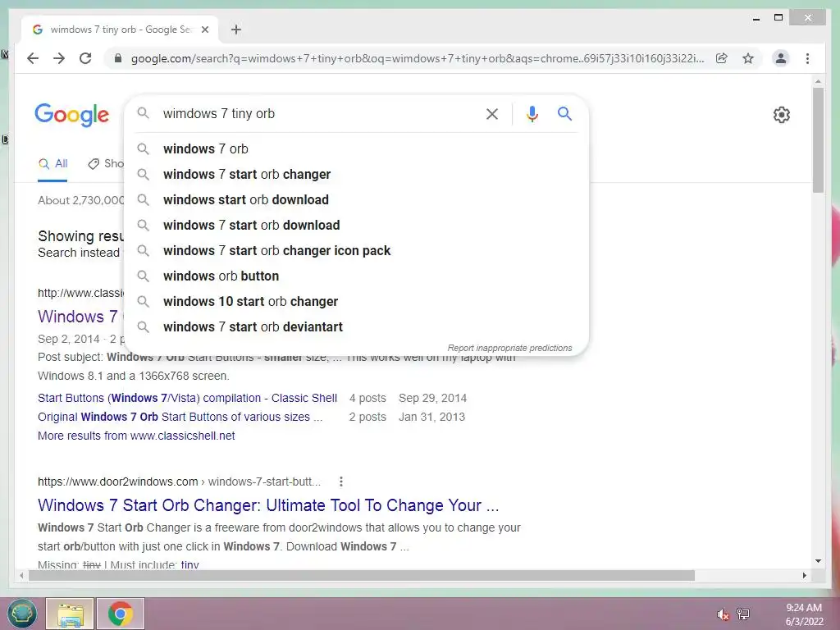Choose suggestion 'windows start orb download'
This screenshot has width=840, height=630.
pyautogui.click(x=356, y=200)
